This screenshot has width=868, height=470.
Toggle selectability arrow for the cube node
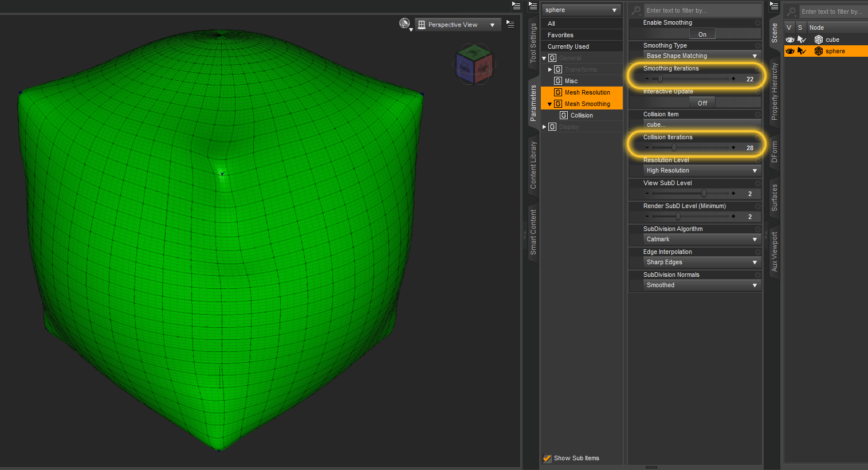point(802,40)
